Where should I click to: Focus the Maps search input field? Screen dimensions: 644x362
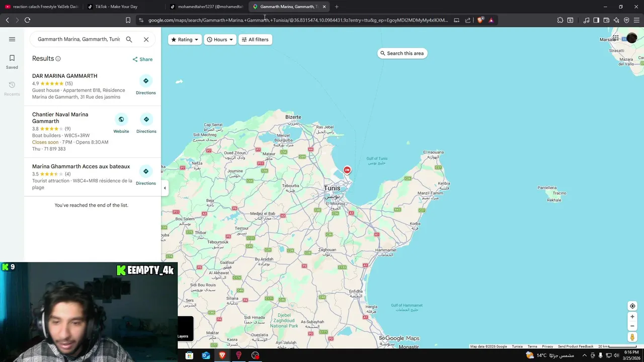coord(78,39)
